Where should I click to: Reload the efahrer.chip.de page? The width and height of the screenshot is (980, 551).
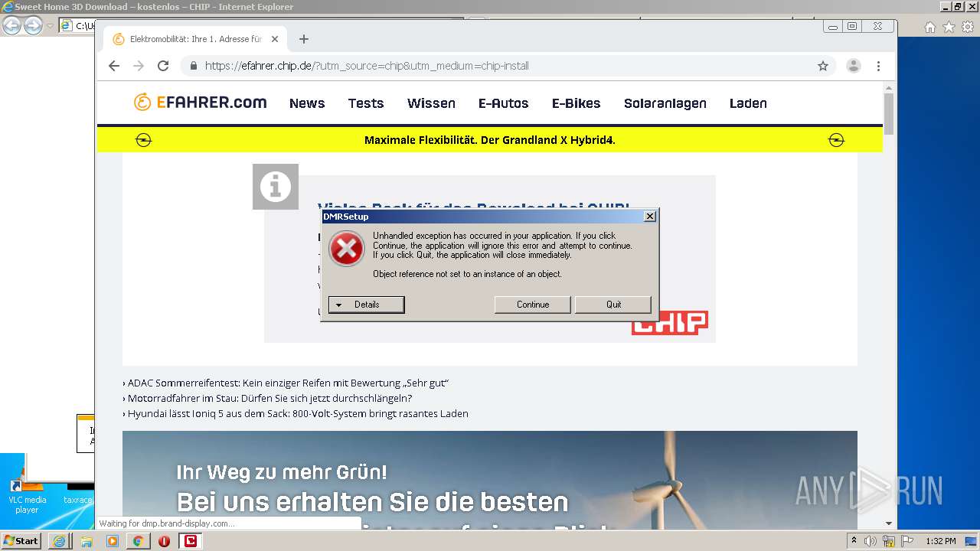pyautogui.click(x=163, y=66)
